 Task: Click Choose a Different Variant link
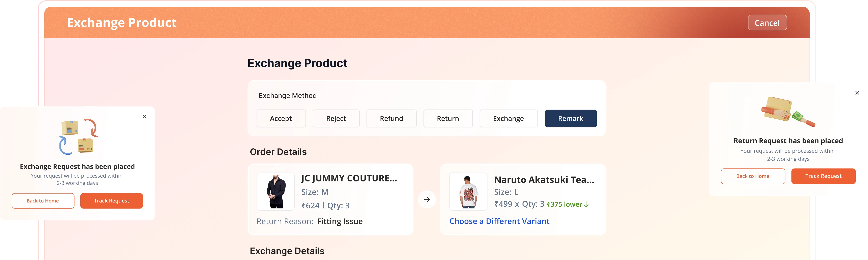click(499, 221)
